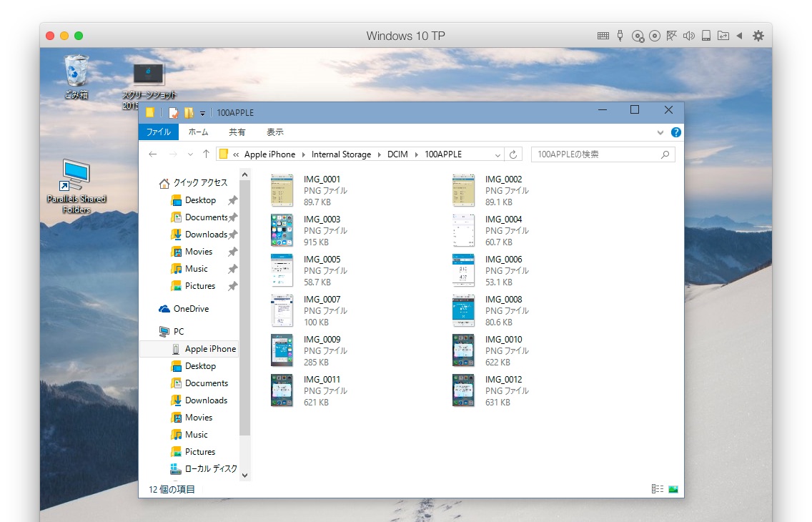Click the search magnifier icon

tap(665, 154)
